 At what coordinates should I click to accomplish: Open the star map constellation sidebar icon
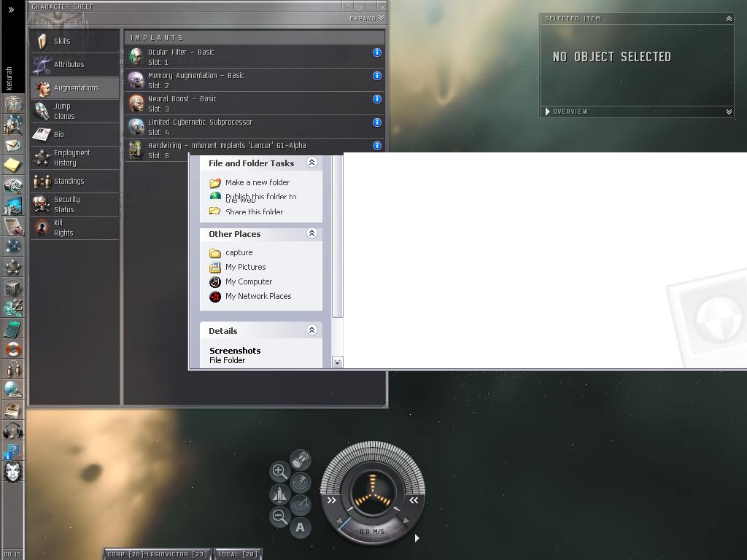13,246
